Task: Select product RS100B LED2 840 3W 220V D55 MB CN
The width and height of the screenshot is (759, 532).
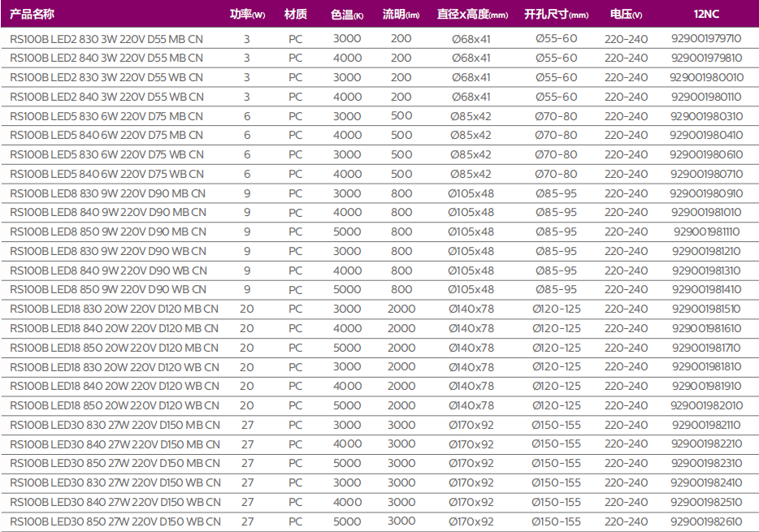Action: point(106,58)
